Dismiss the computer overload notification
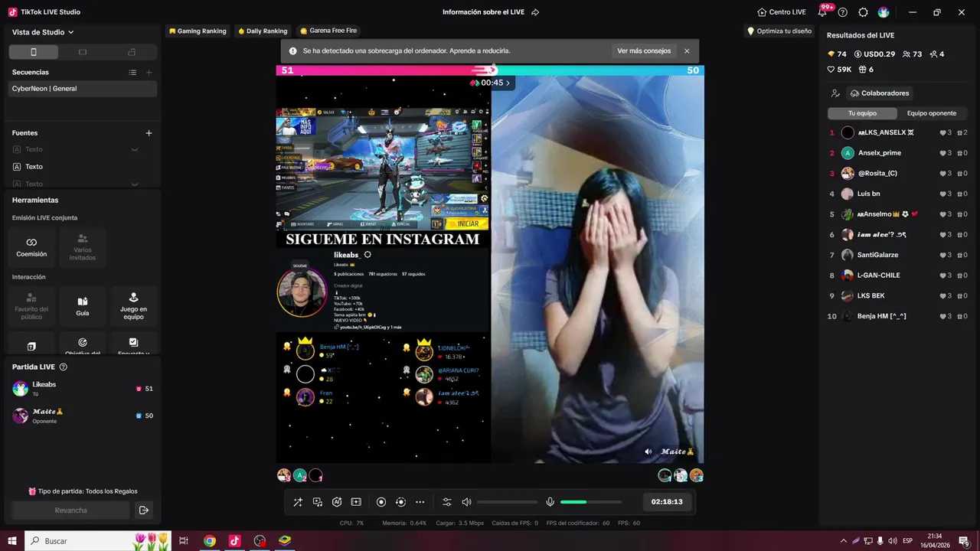 pyautogui.click(x=687, y=51)
